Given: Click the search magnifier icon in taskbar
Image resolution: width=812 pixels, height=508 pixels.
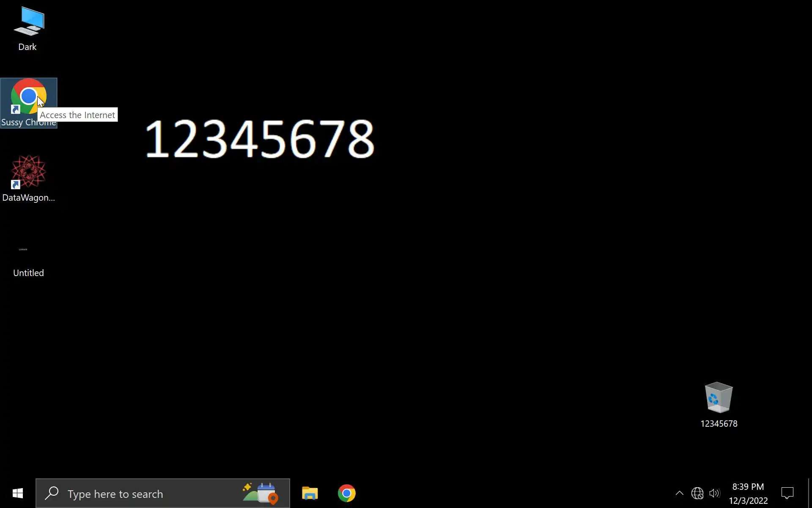Looking at the screenshot, I should [x=52, y=493].
